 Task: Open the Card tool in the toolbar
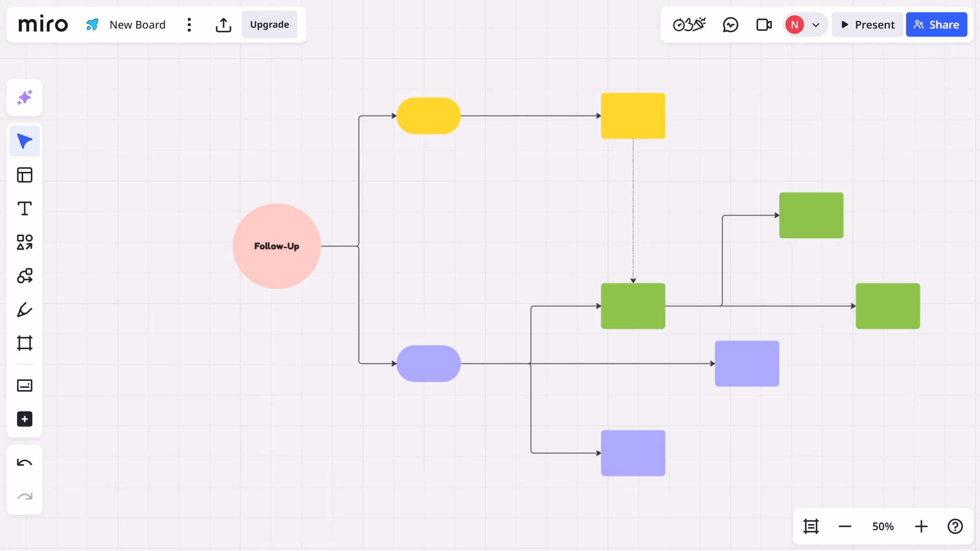[24, 385]
